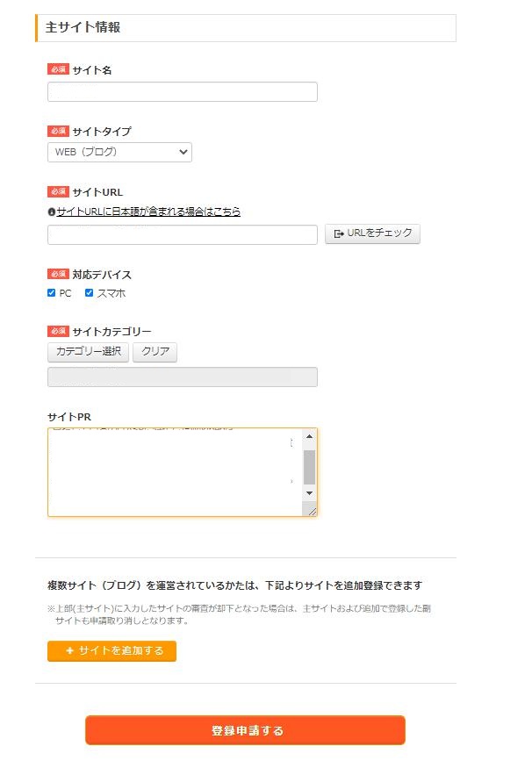
Task: Open the カテゴリー選択 category picker
Action: point(88,352)
